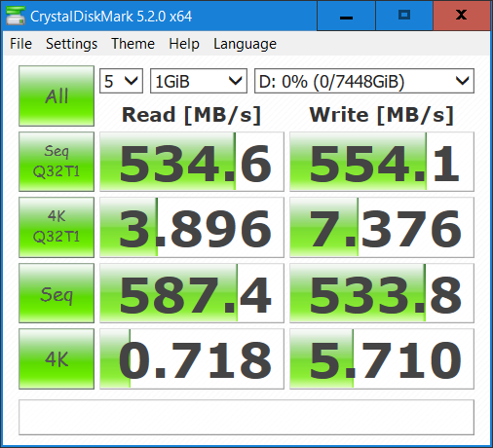Select the Seq write value 533.8
This screenshot has height=448, width=493.
[382, 293]
